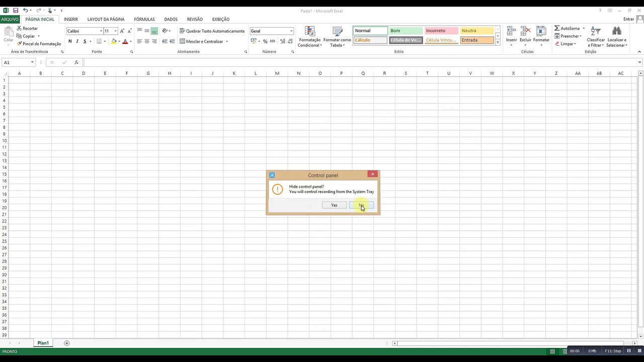Toggle Quebrar Texto Automaticamente wrap text
The width and height of the screenshot is (644, 362).
pos(212,31)
